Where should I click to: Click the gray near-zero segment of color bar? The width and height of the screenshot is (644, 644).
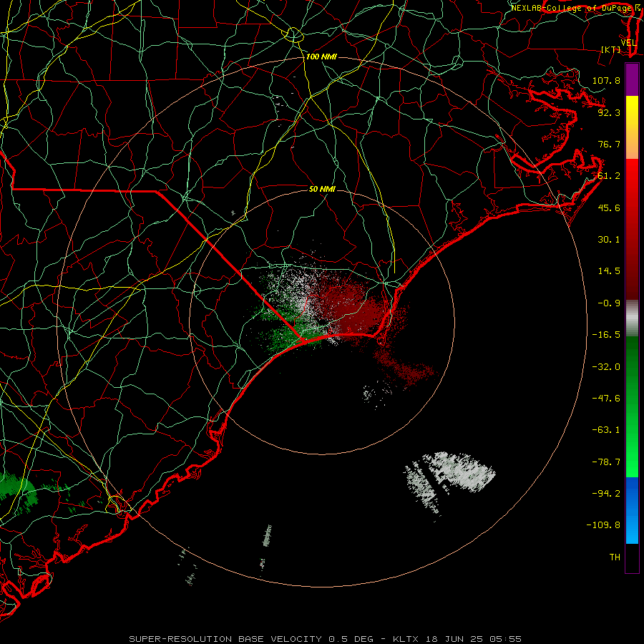(632, 318)
